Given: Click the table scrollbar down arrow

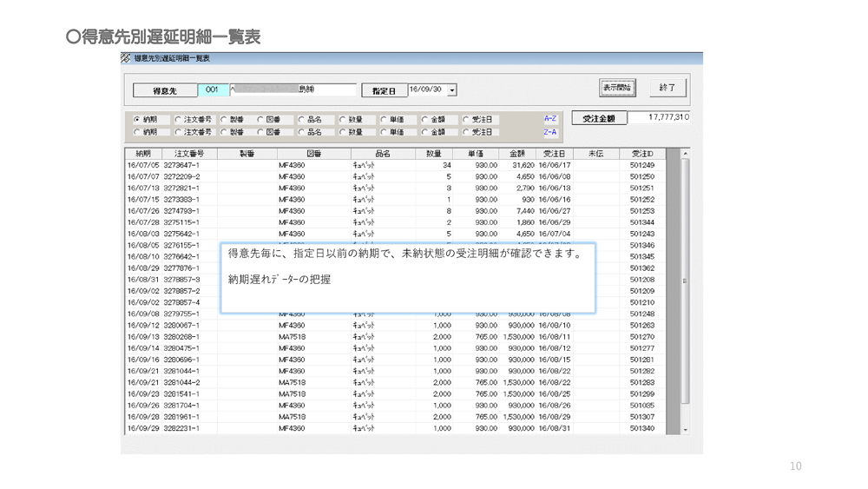Looking at the screenshot, I should (686, 430).
